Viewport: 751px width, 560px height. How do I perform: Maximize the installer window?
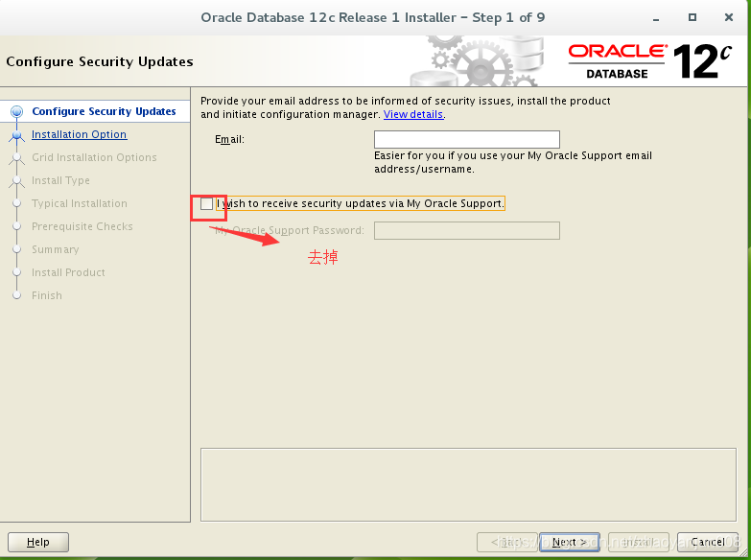(x=692, y=17)
